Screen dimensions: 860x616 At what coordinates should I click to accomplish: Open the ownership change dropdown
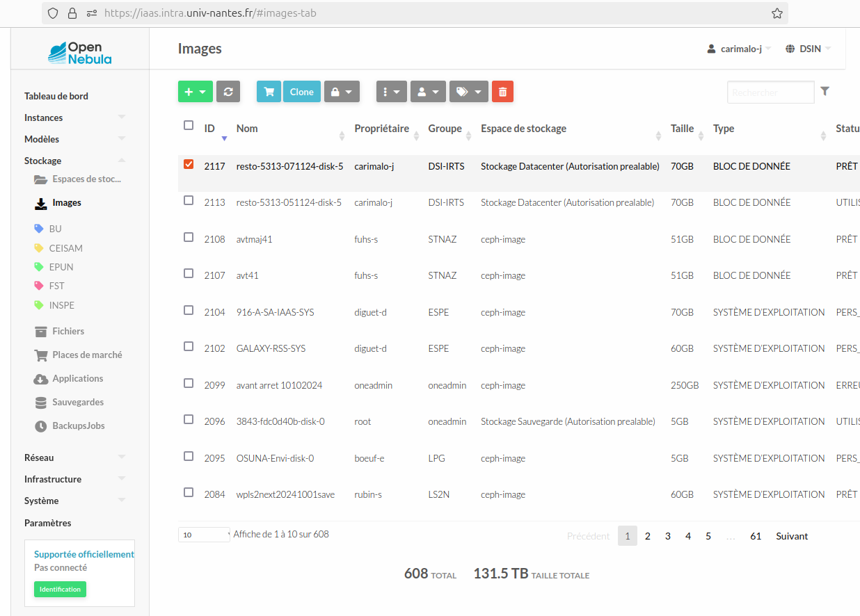(428, 91)
